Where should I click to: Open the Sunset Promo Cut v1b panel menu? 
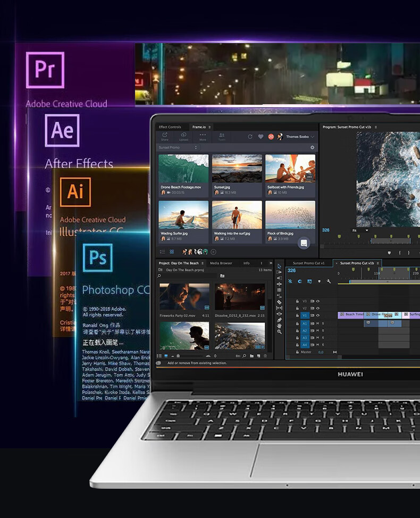[378, 263]
